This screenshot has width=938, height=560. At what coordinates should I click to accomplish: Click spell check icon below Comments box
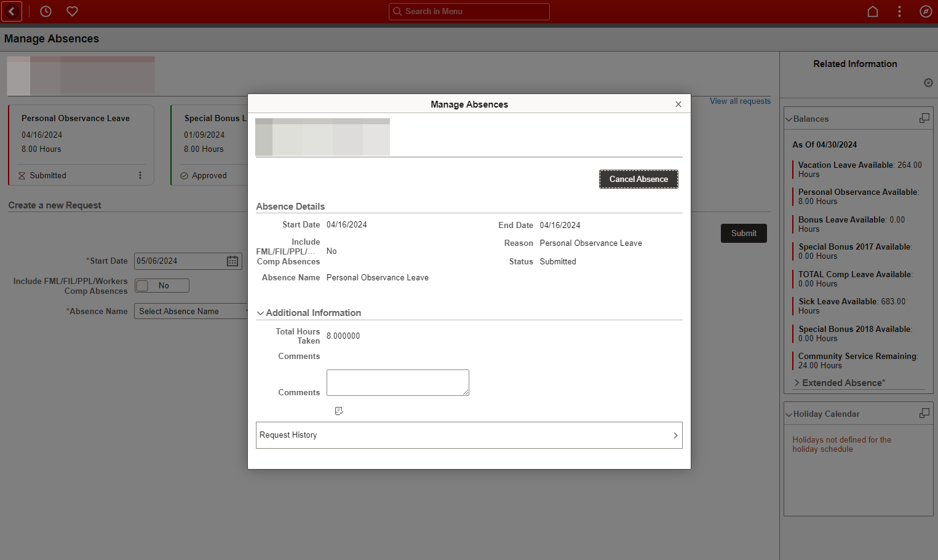(339, 411)
